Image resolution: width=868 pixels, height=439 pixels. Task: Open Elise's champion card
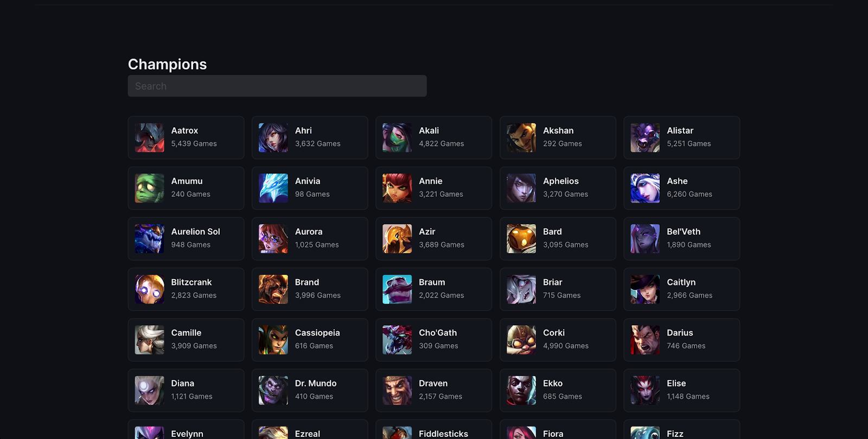682,390
